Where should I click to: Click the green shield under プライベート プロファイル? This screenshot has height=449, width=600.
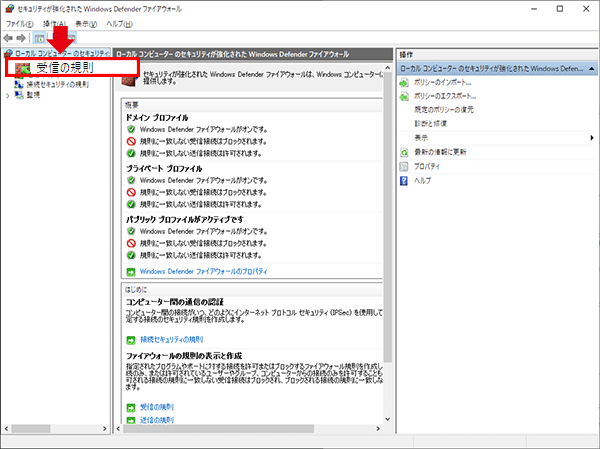131,180
